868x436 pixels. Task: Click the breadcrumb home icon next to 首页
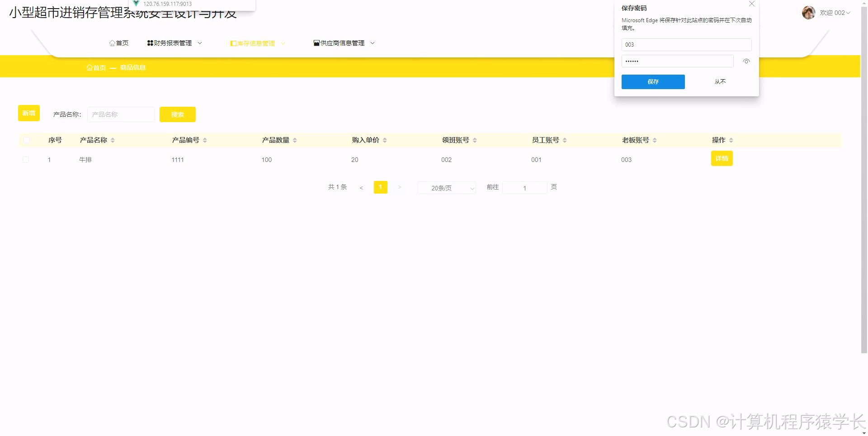90,67
